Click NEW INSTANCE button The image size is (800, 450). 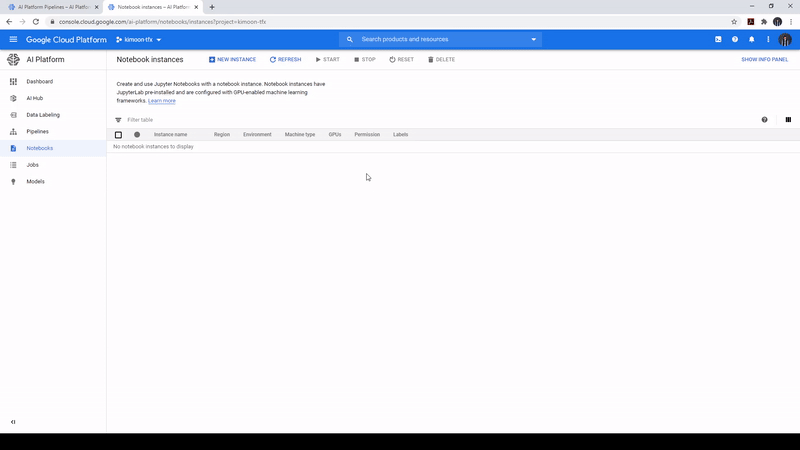(233, 60)
